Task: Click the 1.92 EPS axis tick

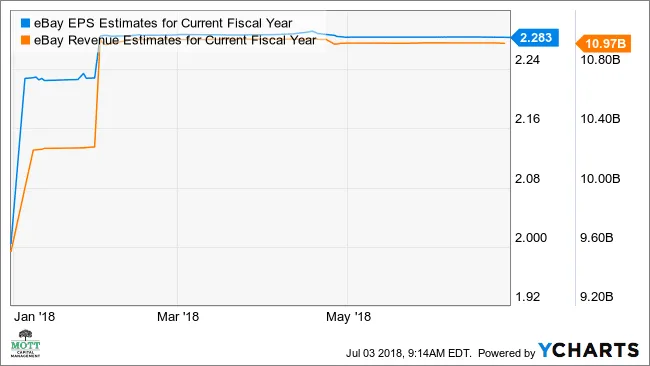Action: pyautogui.click(x=527, y=297)
